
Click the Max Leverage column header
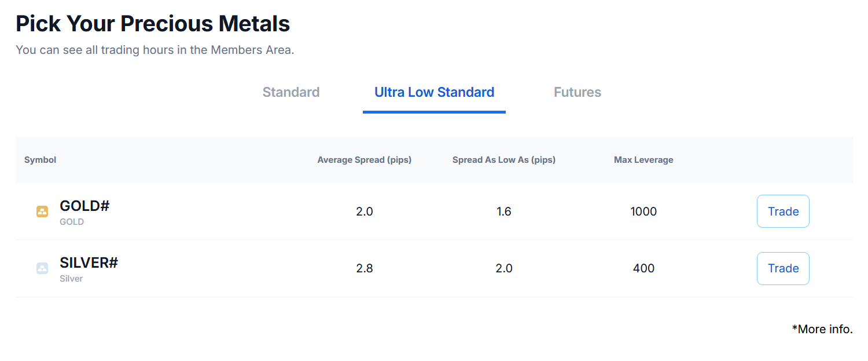643,160
